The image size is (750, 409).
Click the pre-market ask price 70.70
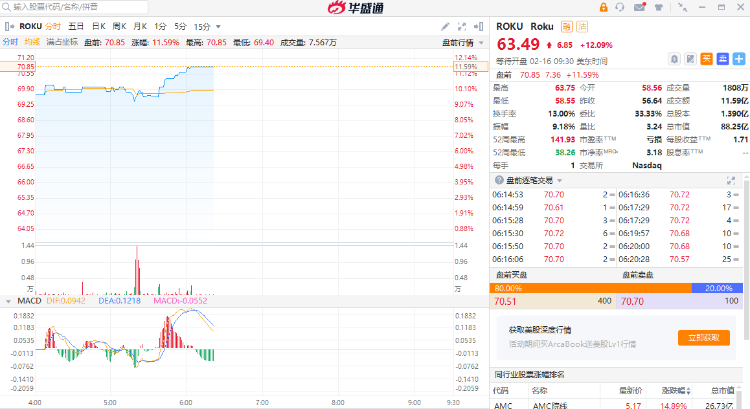[x=632, y=301]
